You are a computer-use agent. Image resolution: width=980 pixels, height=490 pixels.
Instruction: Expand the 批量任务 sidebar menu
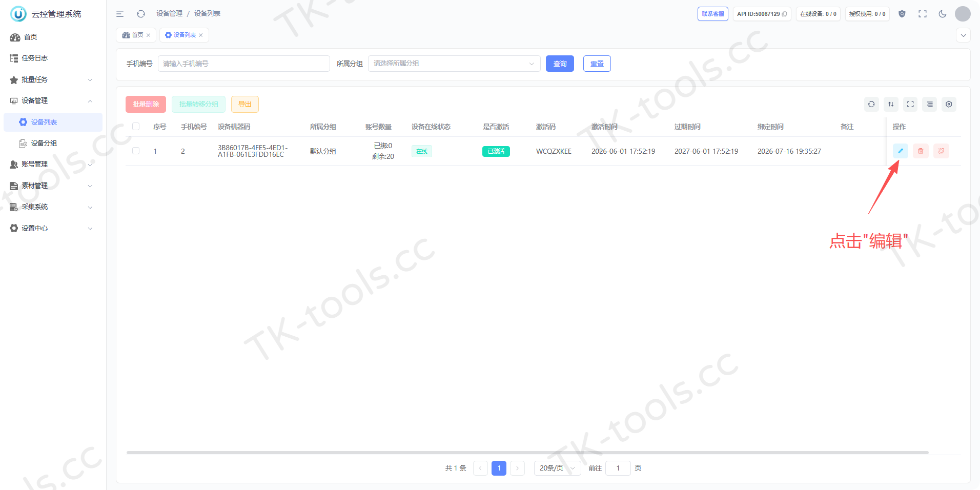pyautogui.click(x=51, y=79)
